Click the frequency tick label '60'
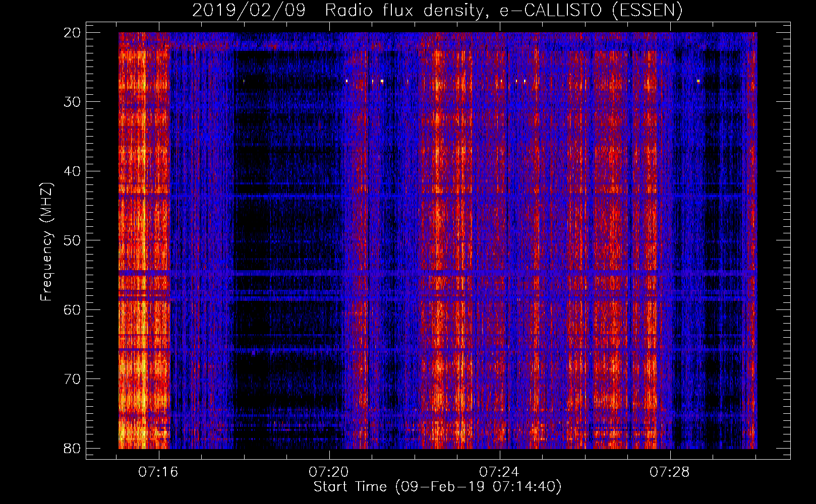 pyautogui.click(x=72, y=309)
